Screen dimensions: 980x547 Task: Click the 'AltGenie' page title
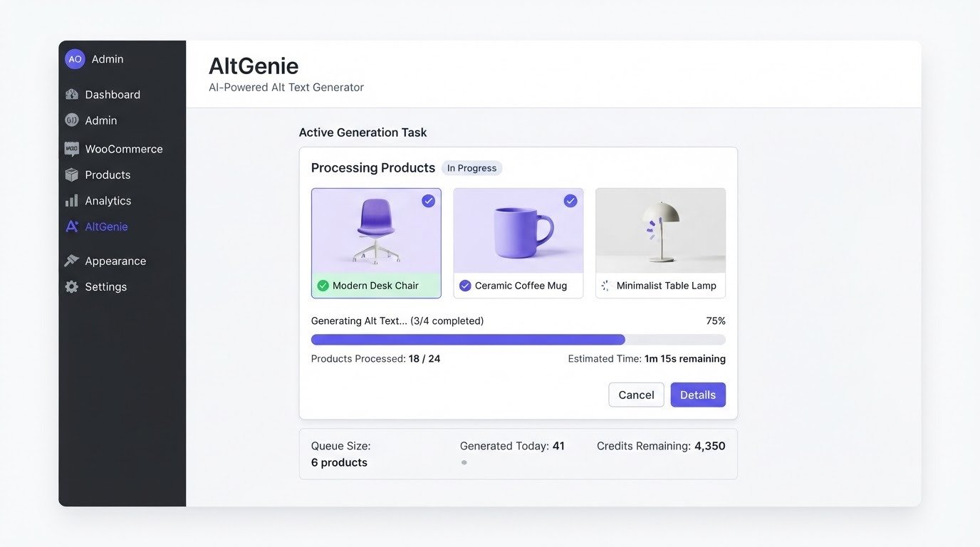(254, 66)
